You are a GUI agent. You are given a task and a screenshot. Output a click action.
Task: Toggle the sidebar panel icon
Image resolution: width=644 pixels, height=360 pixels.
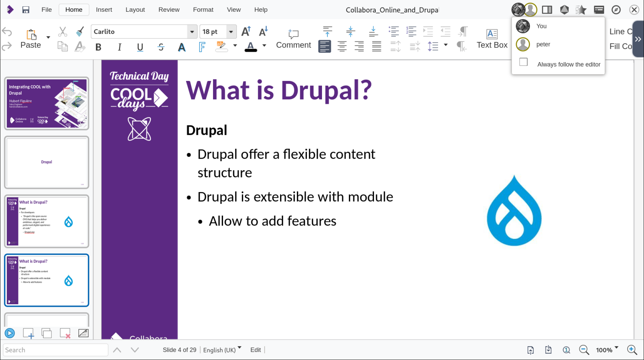click(x=547, y=10)
